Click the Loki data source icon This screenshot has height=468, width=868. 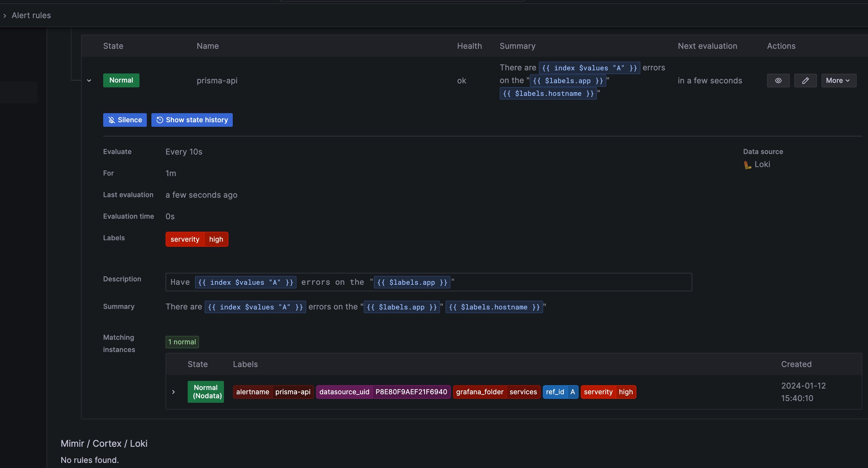[x=747, y=165]
